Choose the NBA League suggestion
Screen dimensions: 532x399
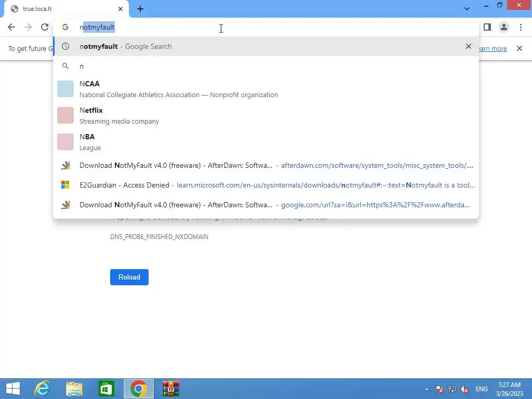[266, 142]
